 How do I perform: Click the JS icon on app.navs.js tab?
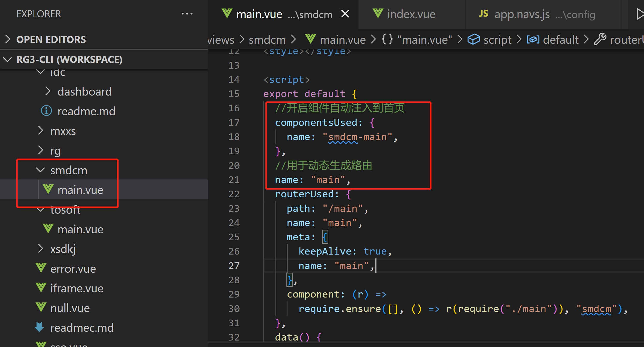click(483, 14)
